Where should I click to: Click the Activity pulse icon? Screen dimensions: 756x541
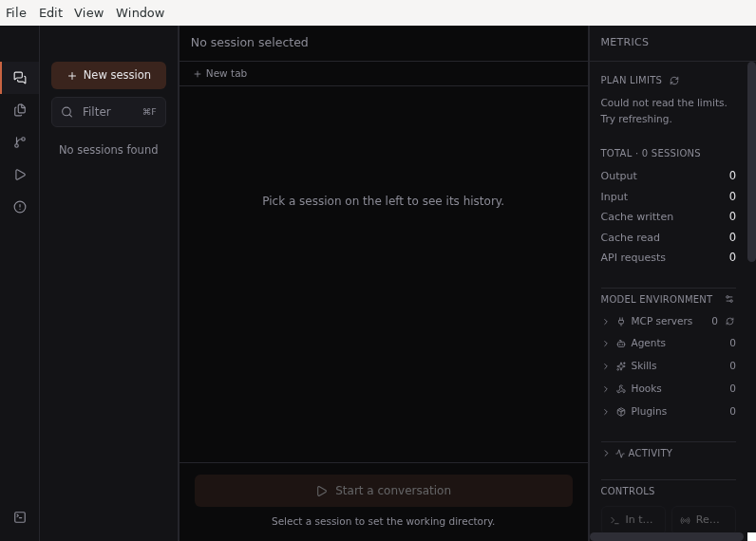click(620, 454)
